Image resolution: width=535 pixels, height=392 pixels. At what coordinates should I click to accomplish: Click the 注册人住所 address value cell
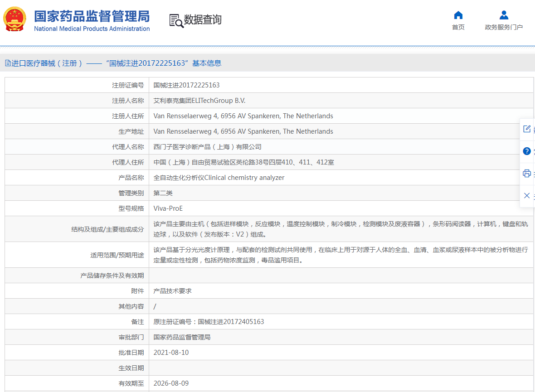tap(341, 116)
